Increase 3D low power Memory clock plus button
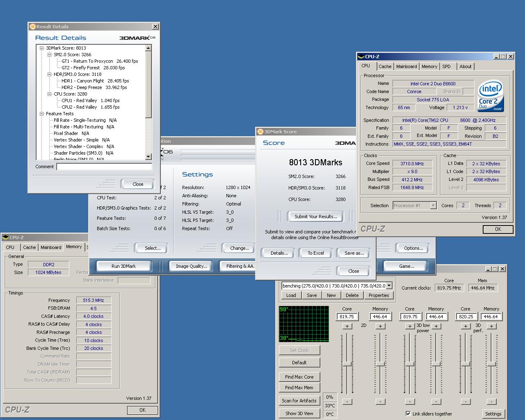Screen dimensions: 525x420 click(436, 326)
